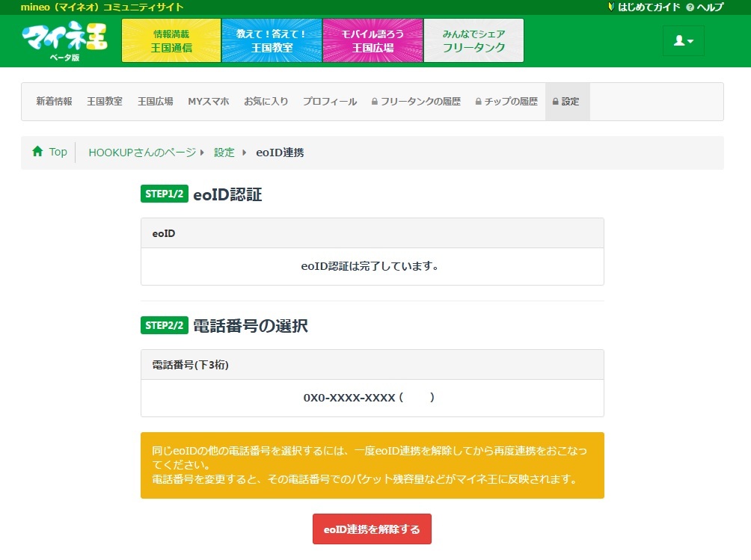Screen dimensions: 751x560
Task: Click the マイネ王 logo
Action: pos(64,40)
